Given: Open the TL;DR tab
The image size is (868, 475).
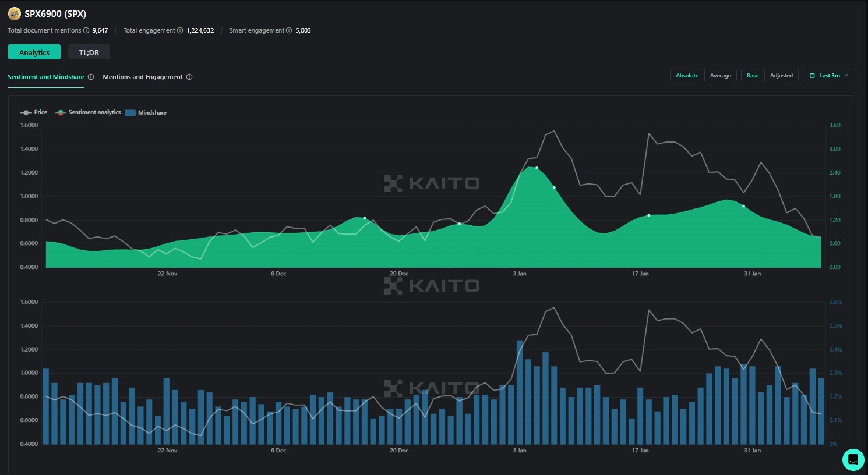Looking at the screenshot, I should coord(89,52).
